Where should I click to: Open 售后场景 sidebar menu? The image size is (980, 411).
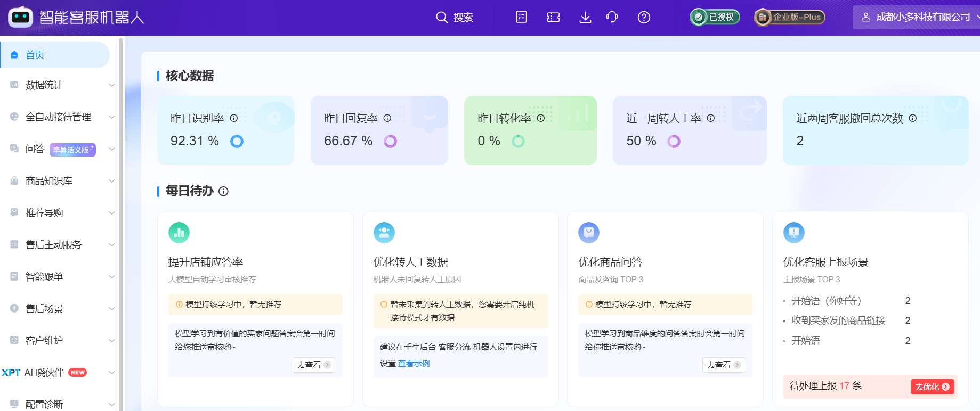click(59, 309)
